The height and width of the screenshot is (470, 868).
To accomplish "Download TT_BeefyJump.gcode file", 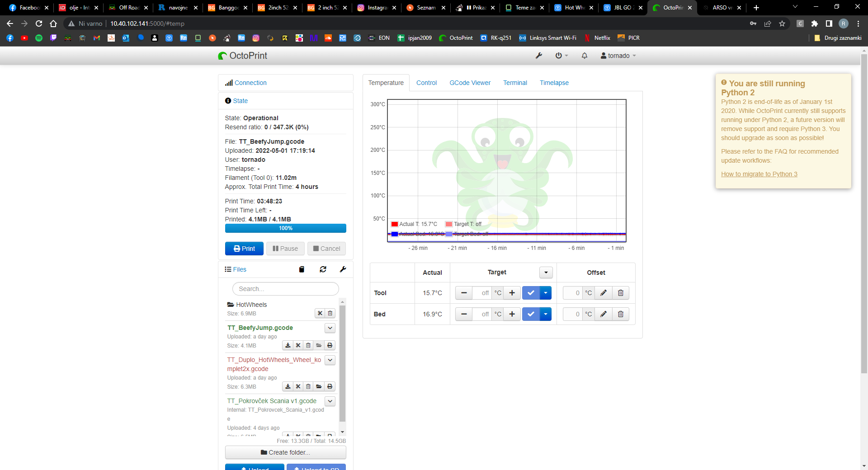I will (288, 345).
